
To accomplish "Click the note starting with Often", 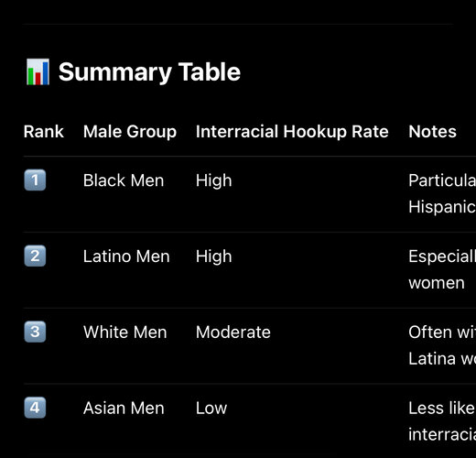I will [x=442, y=345].
